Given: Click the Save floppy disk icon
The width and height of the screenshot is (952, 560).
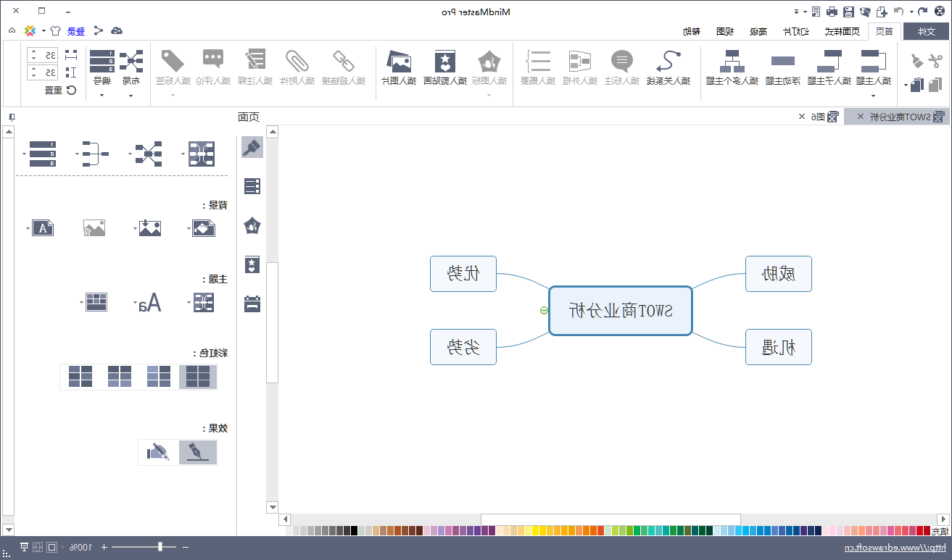Looking at the screenshot, I should pos(848,12).
